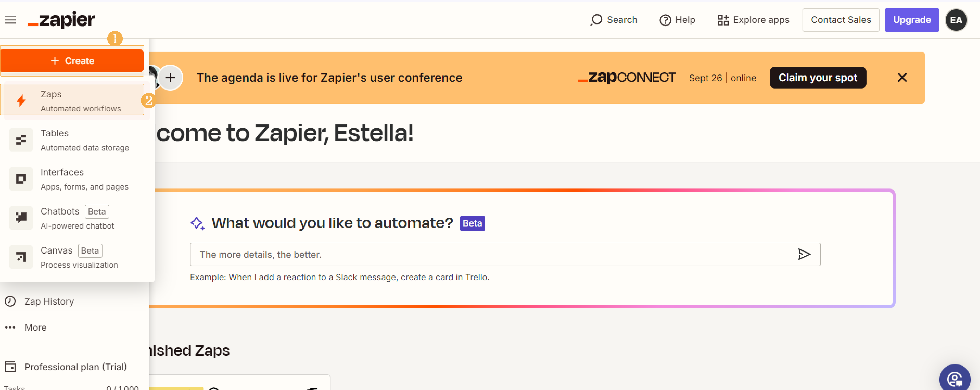Toggle the hamburger sidebar menu
The height and width of the screenshot is (390, 980).
pyautogui.click(x=10, y=20)
